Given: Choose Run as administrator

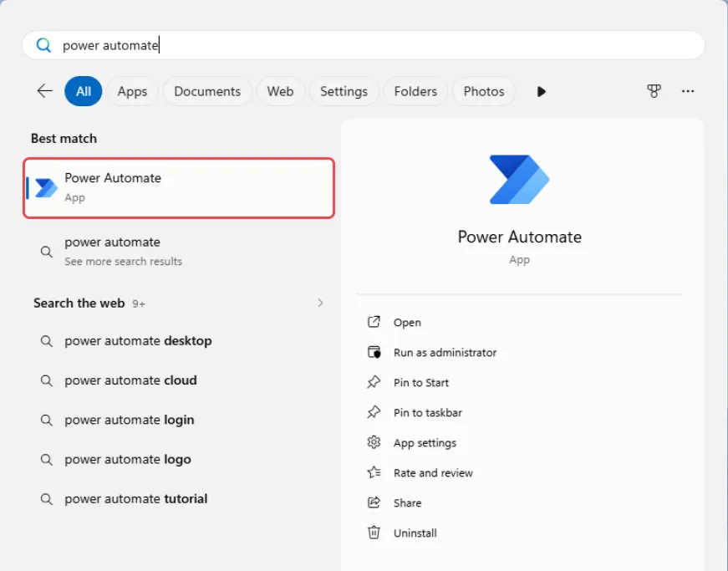Looking at the screenshot, I should (x=445, y=352).
